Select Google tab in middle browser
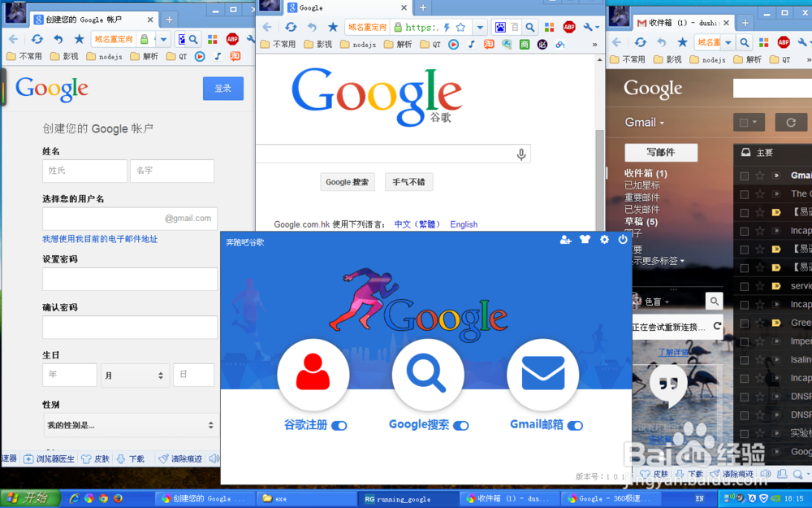Screen dimensions: 812x508 pyautogui.click(x=348, y=8)
